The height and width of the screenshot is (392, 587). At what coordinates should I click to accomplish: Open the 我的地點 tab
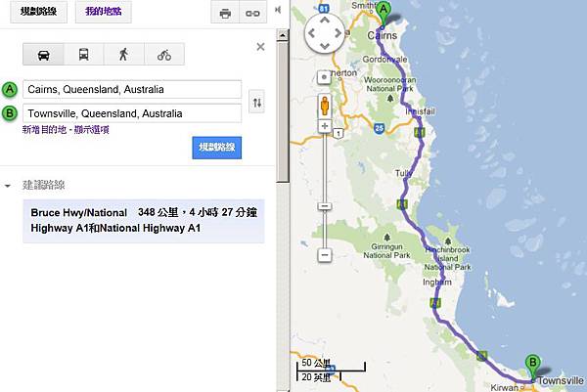coord(104,12)
